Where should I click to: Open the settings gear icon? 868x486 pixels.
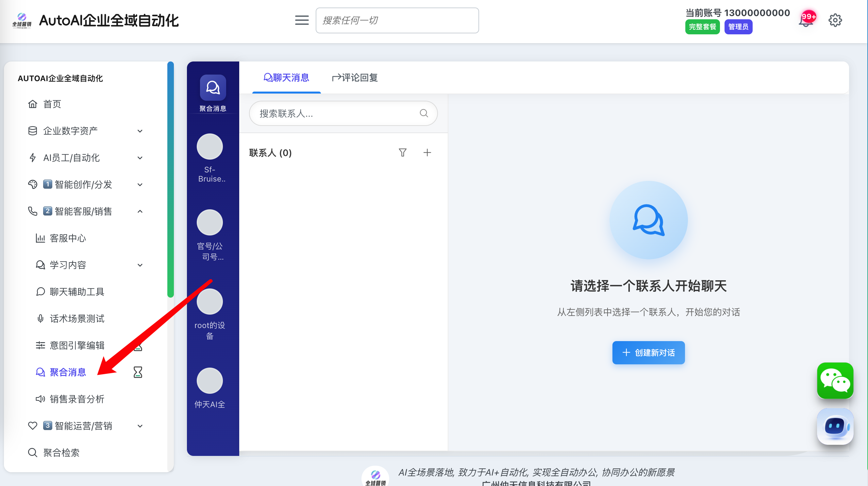pyautogui.click(x=835, y=20)
